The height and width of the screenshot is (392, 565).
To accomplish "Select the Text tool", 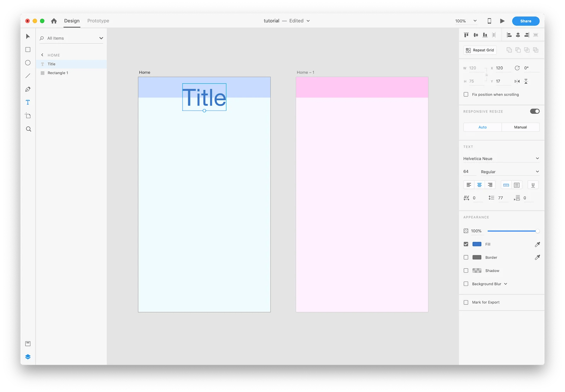I will (28, 102).
